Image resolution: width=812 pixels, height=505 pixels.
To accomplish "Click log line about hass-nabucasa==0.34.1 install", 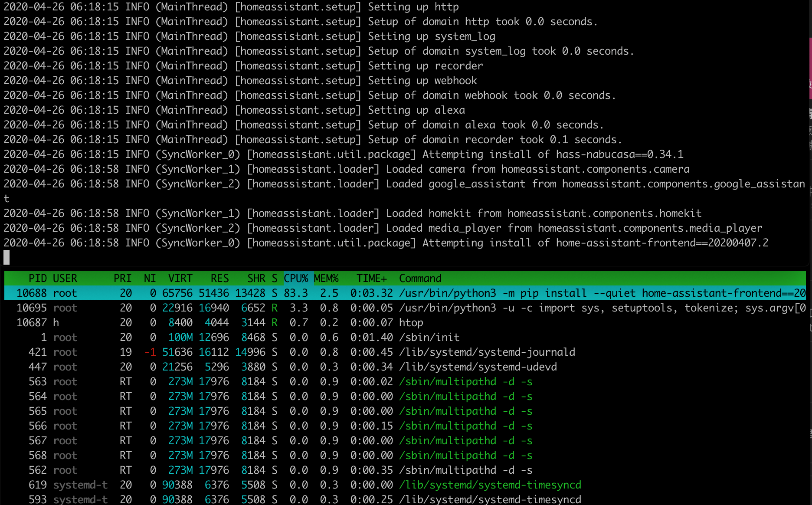I will pyautogui.click(x=344, y=154).
